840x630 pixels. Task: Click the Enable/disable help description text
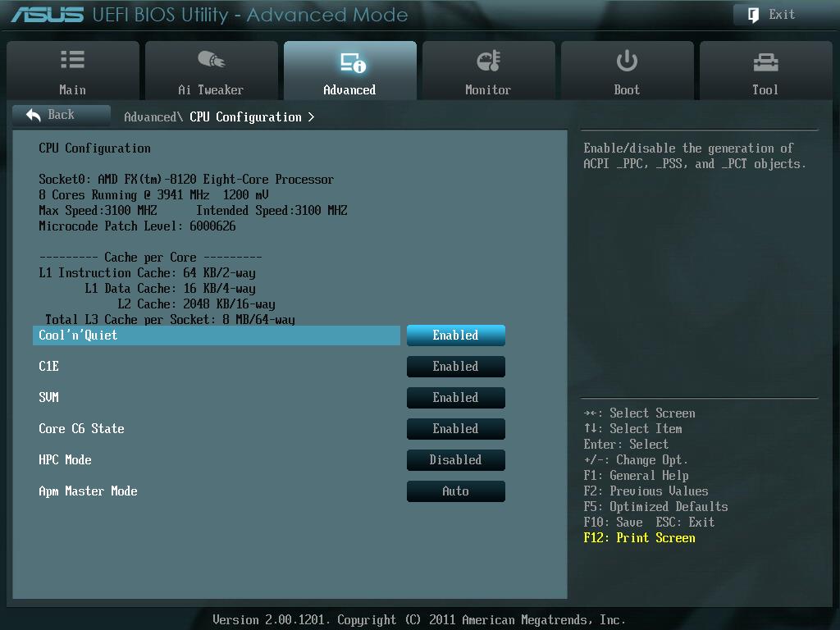point(695,156)
